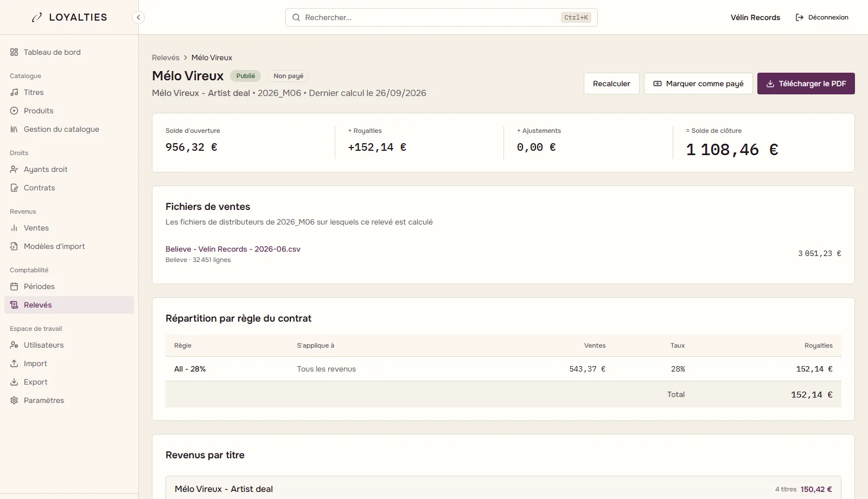Click the 3 051,23 € sales file amount
The image size is (868, 499).
[x=820, y=253]
